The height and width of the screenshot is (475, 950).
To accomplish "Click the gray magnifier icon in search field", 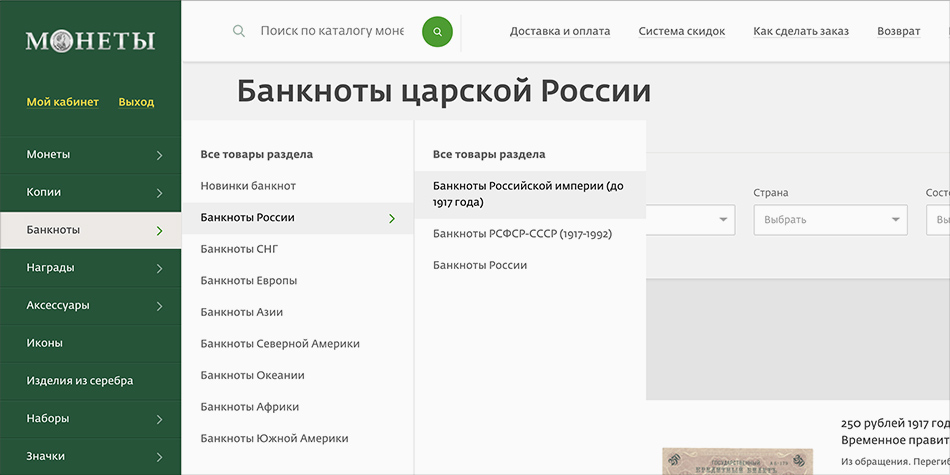I will [x=239, y=31].
